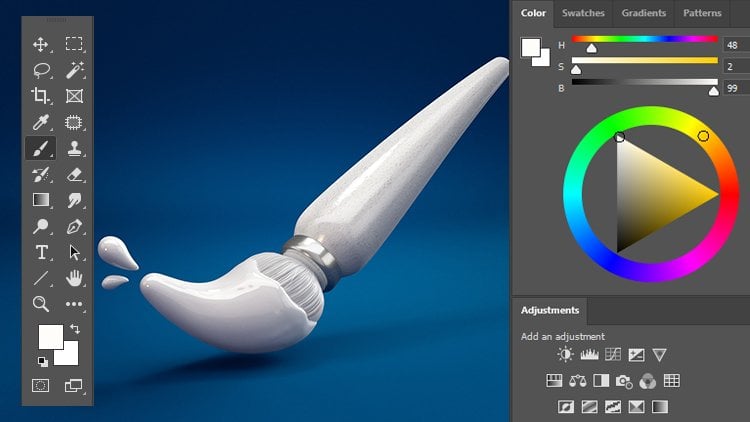
Task: Open the Edit Toolbar three-dots menu
Action: 74,304
